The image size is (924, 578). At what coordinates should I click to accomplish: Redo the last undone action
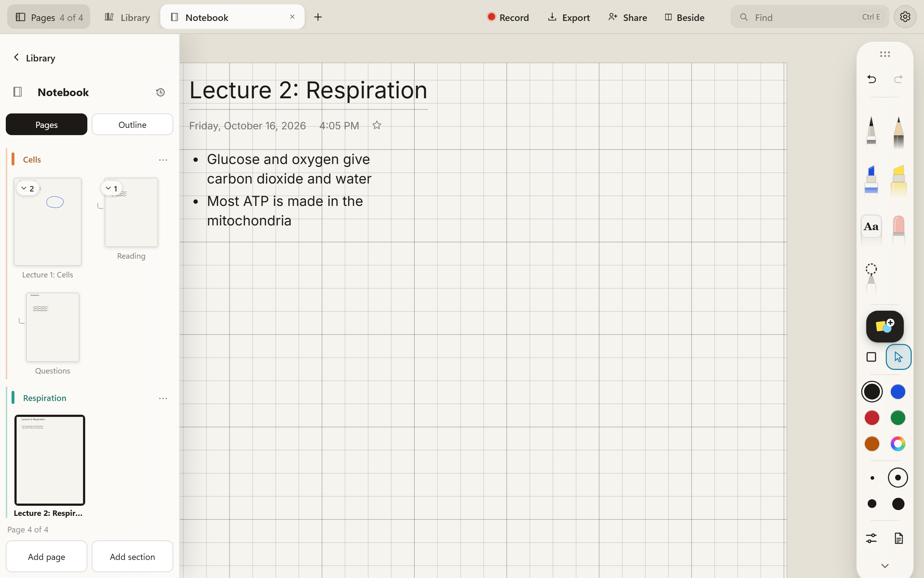[898, 79]
